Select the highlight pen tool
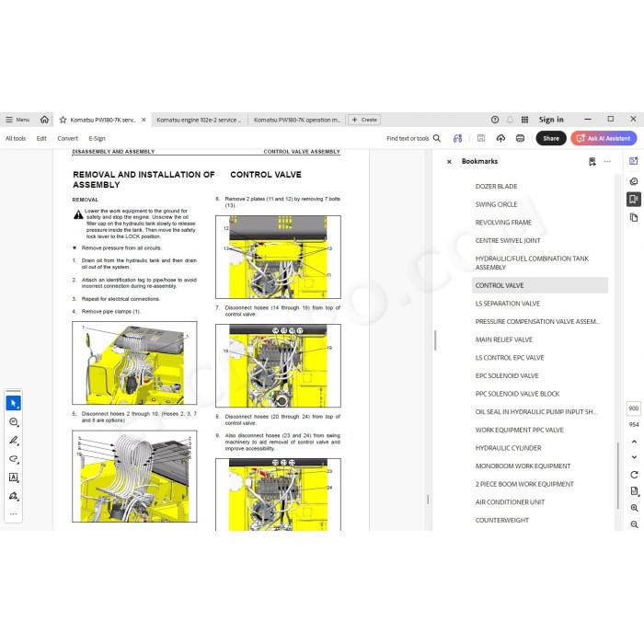The image size is (644, 644). (x=14, y=441)
